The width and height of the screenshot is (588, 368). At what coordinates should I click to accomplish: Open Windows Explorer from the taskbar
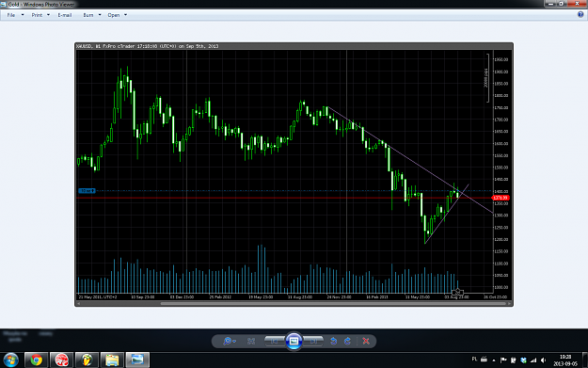pyautogui.click(x=112, y=360)
